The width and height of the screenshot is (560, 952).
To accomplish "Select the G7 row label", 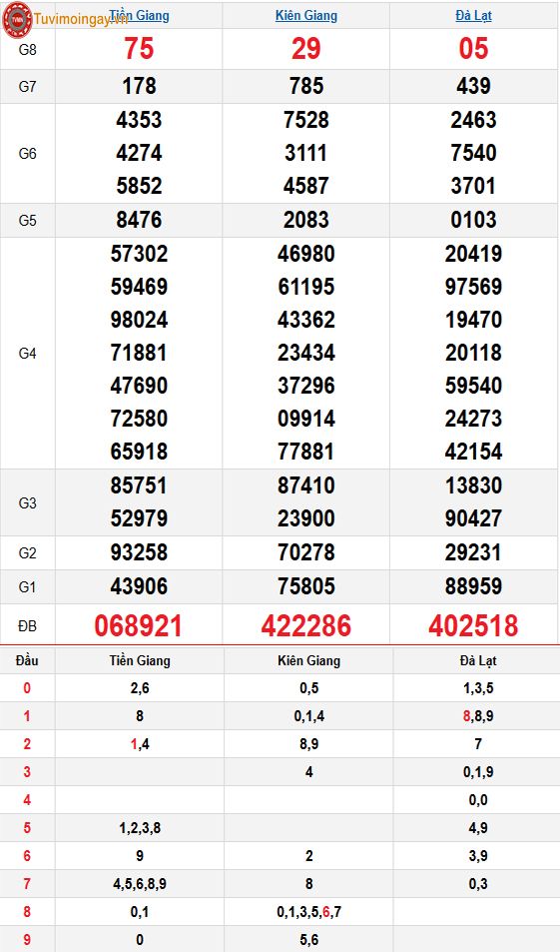I will [27, 86].
